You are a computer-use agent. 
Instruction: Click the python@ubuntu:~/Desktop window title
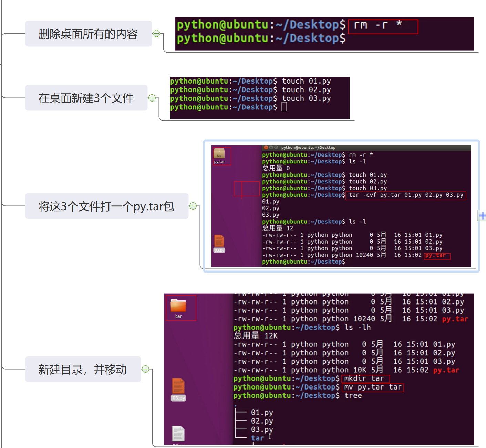[x=309, y=147]
